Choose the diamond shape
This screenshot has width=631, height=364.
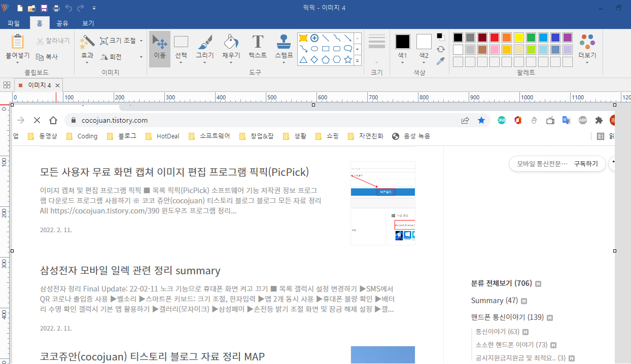tap(314, 60)
